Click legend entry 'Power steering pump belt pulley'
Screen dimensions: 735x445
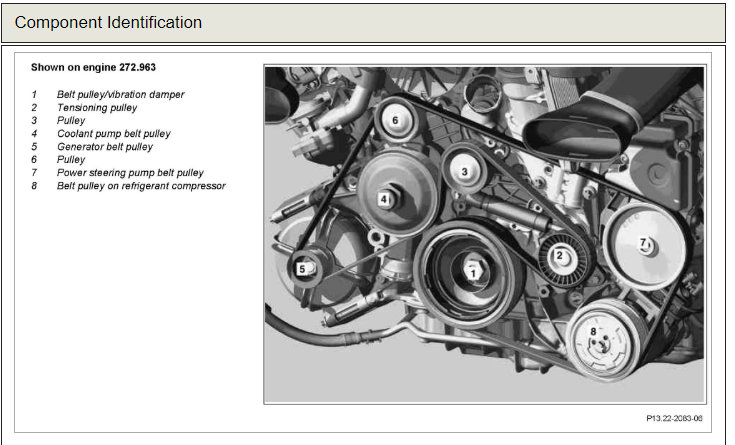pyautogui.click(x=130, y=173)
